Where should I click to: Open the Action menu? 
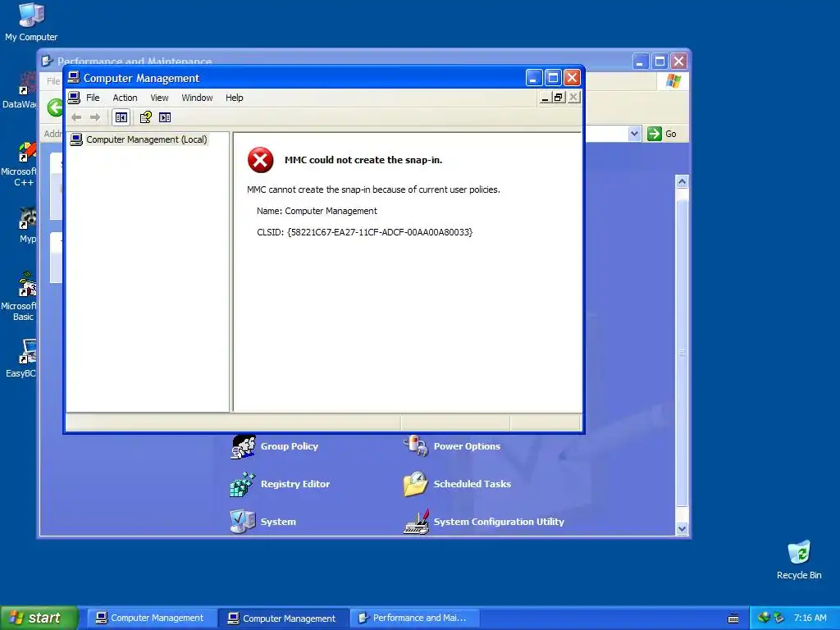tap(125, 98)
